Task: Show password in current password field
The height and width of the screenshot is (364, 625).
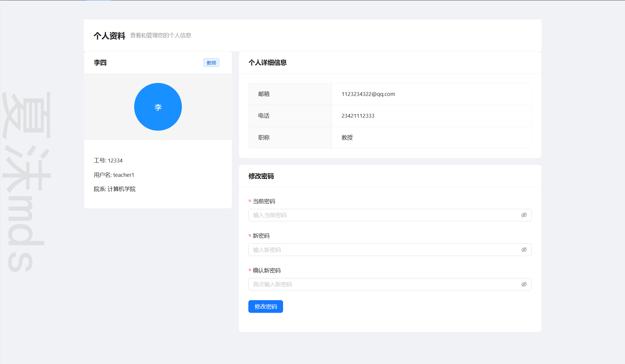Action: pos(524,215)
